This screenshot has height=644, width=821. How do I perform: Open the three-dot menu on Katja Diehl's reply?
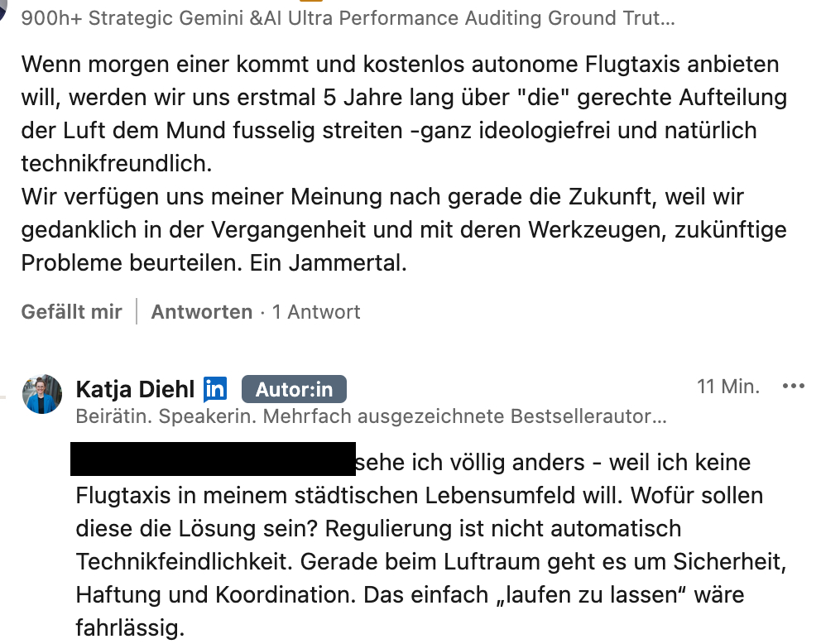pos(793,387)
